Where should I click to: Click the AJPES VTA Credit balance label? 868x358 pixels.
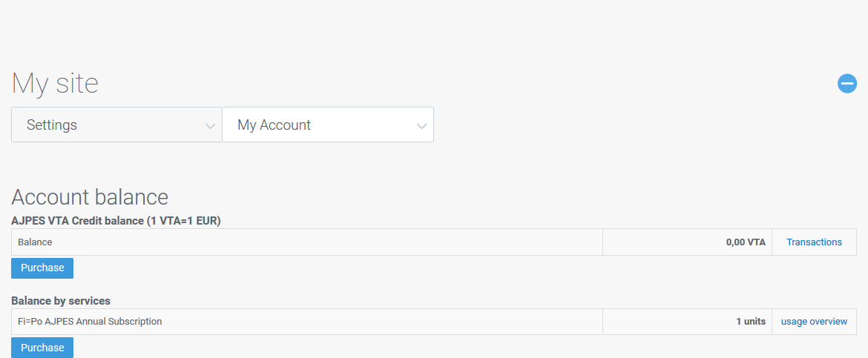(x=77, y=221)
